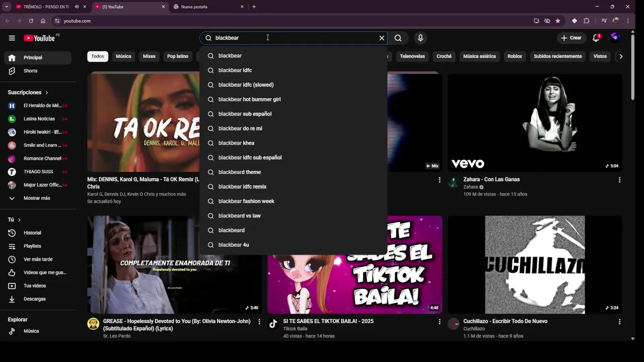644x362 pixels.
Task: Open a new browser tab
Action: [254, 7]
